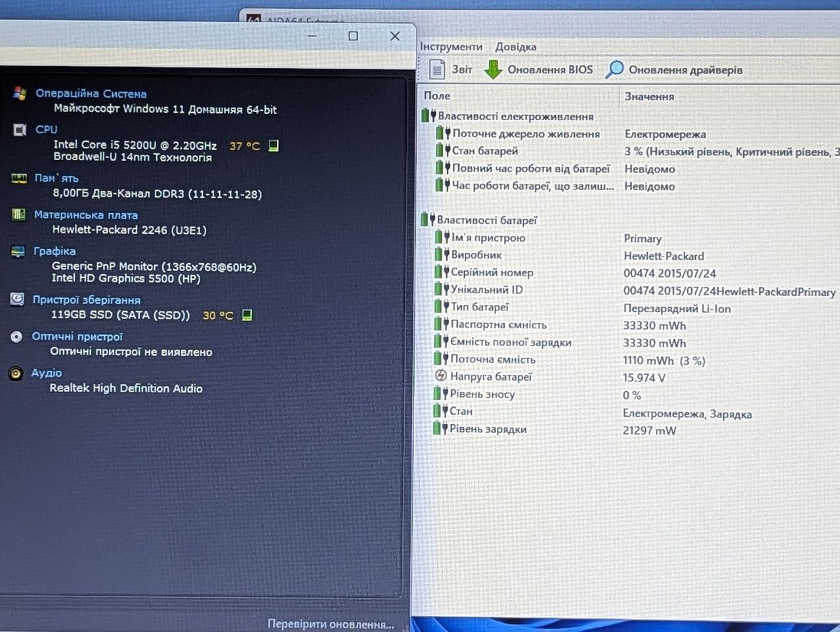Image resolution: width=840 pixels, height=632 pixels.
Task: Open the Оптичні пристрої section
Action: point(77,336)
